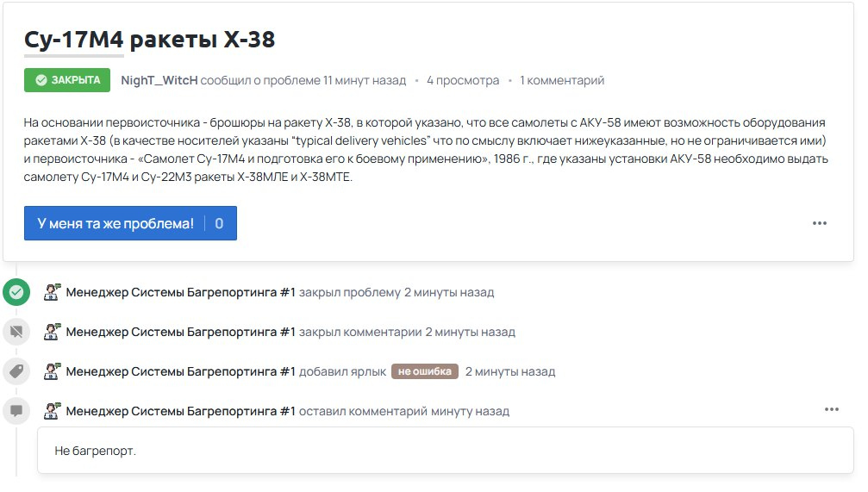The image size is (868, 492).
Task: Open NighT_WitcH author profile link
Action: pos(159,80)
